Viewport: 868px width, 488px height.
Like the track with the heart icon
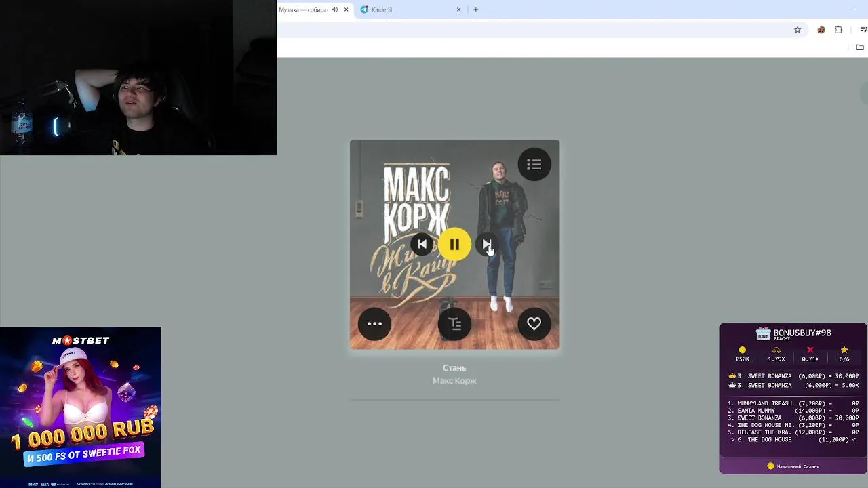[534, 324]
